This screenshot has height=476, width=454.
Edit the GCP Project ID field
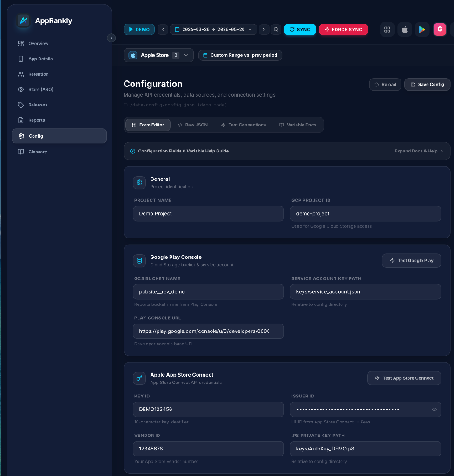pyautogui.click(x=365, y=214)
